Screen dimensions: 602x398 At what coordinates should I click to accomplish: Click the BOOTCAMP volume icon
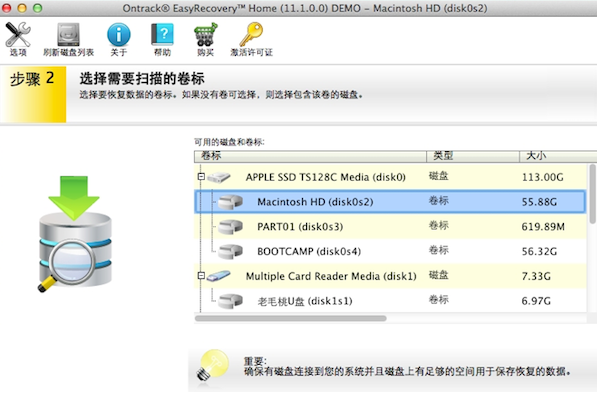coord(230,251)
